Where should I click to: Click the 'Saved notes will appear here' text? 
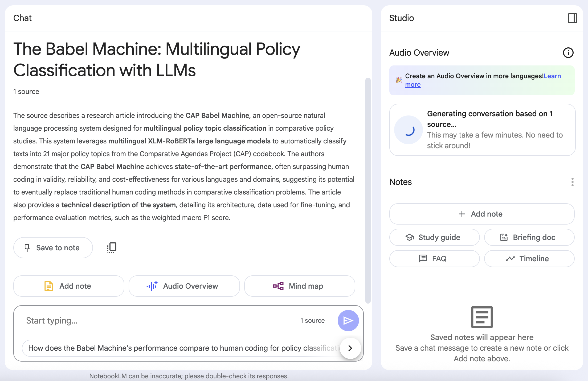coord(482,337)
